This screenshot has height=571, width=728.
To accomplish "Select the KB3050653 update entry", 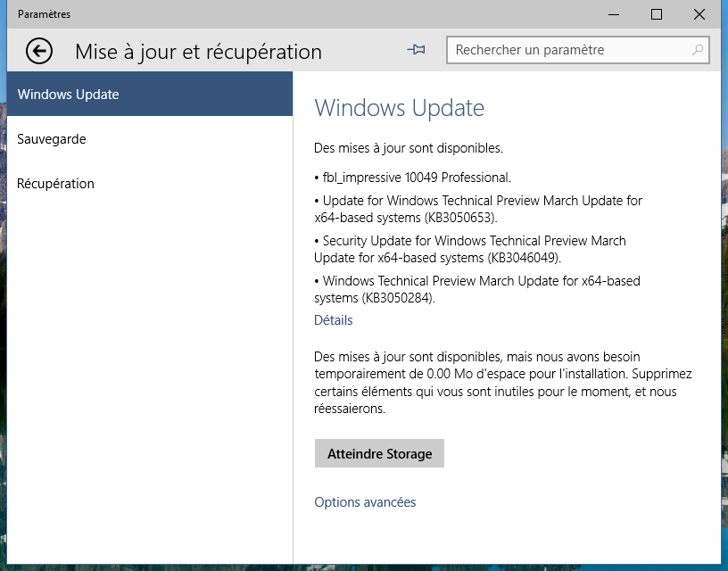I will [478, 209].
